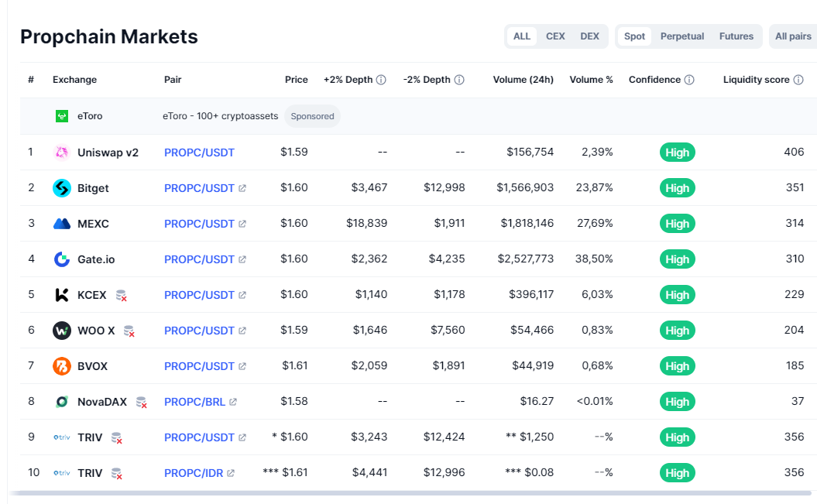Screen dimensions: 817x504
Task: Click the reserves warning icon next to KCEX
Action: [x=121, y=295]
